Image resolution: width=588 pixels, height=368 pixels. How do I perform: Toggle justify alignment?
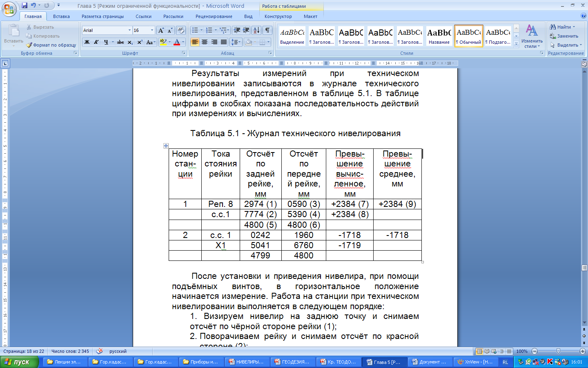pyautogui.click(x=224, y=42)
